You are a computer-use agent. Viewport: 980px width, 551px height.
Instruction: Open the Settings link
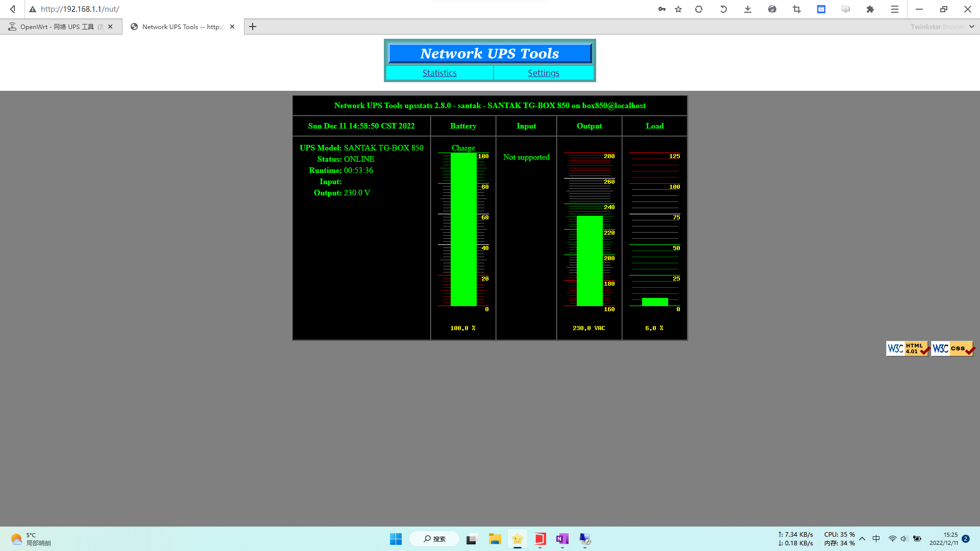coord(544,73)
